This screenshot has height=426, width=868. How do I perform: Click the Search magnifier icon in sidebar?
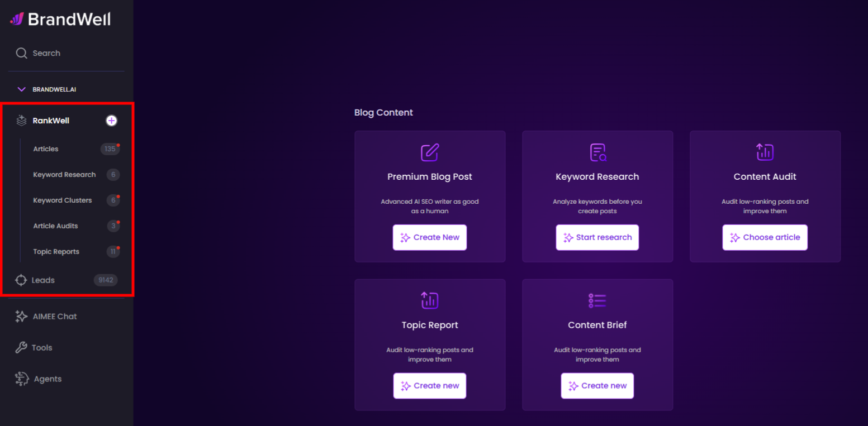pyautogui.click(x=21, y=53)
